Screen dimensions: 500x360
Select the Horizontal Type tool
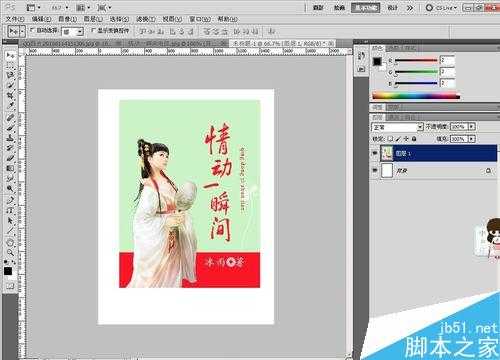[10, 210]
